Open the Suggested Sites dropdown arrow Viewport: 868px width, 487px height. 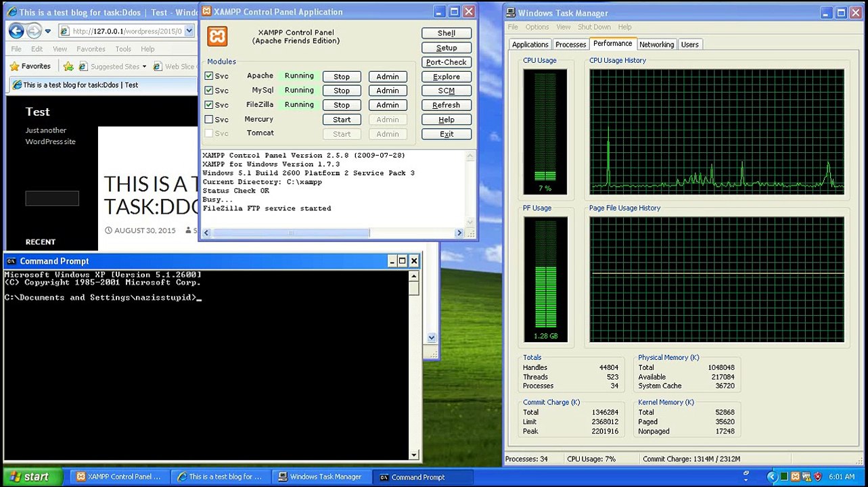[x=144, y=67]
